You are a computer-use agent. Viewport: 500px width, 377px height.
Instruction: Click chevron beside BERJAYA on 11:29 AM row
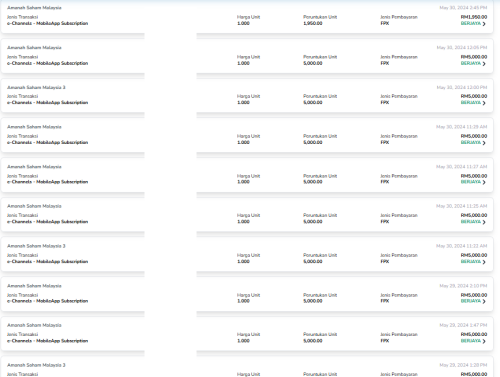(x=484, y=143)
